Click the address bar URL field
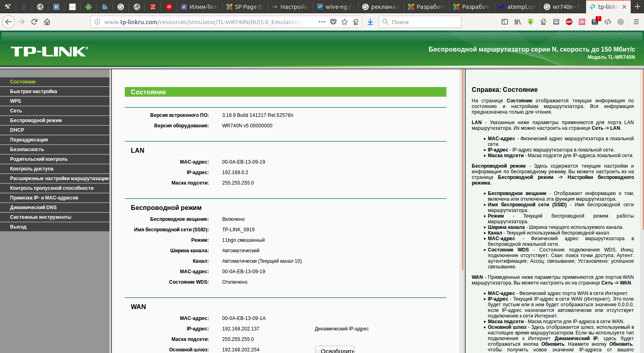 (x=203, y=22)
